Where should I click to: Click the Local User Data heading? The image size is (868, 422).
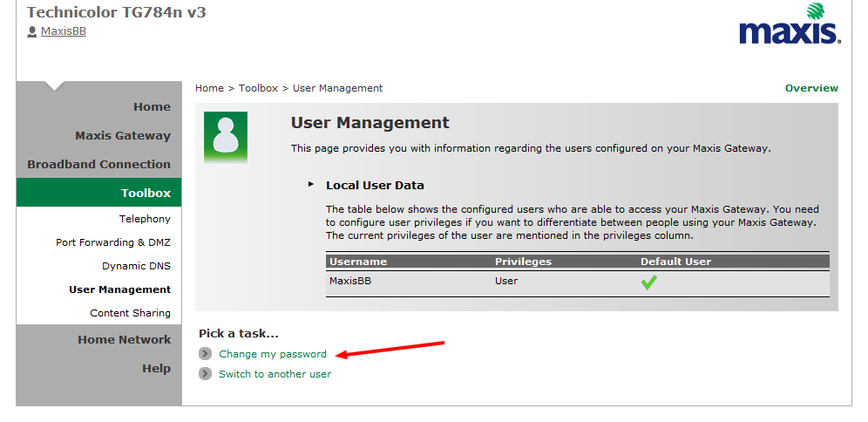(x=375, y=186)
